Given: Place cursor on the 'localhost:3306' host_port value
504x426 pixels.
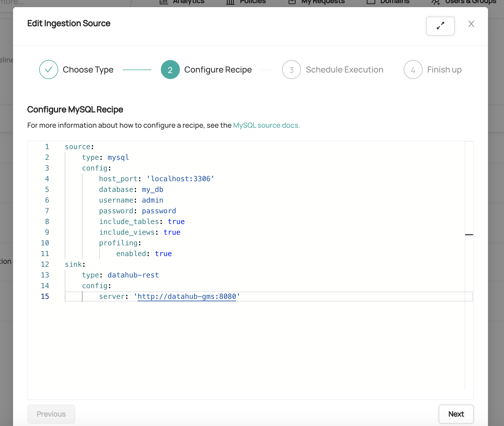Looking at the screenshot, I should pos(180,179).
